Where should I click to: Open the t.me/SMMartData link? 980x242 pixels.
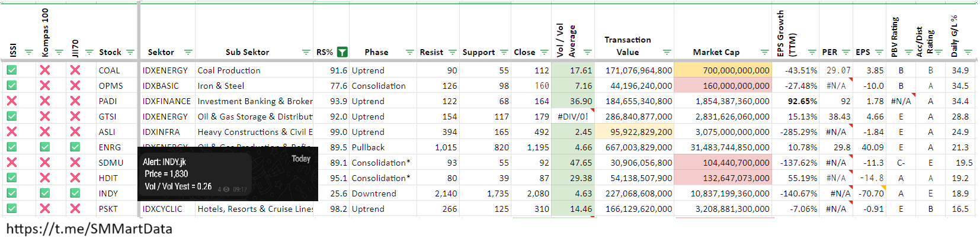89,229
